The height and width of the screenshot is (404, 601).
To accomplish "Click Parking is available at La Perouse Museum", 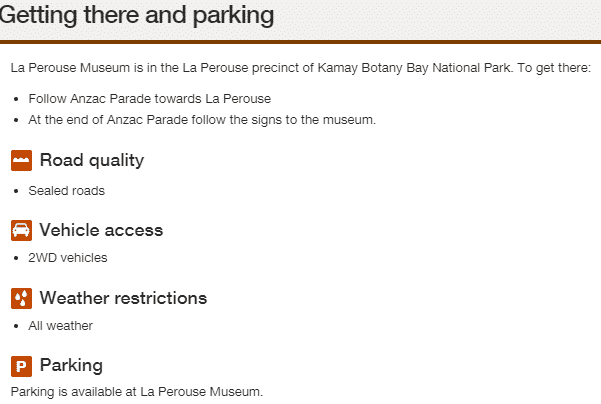I will (137, 392).
